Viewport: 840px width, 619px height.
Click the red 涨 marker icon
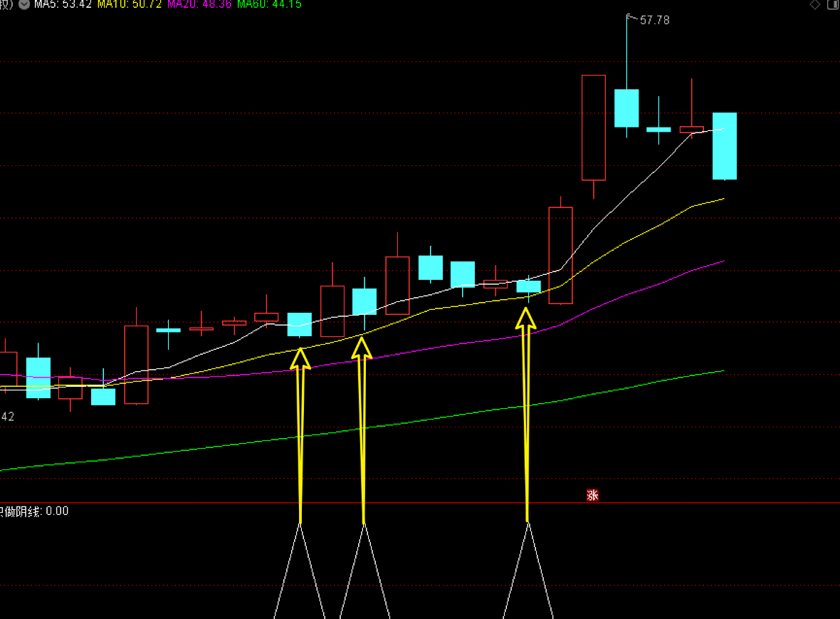[592, 494]
